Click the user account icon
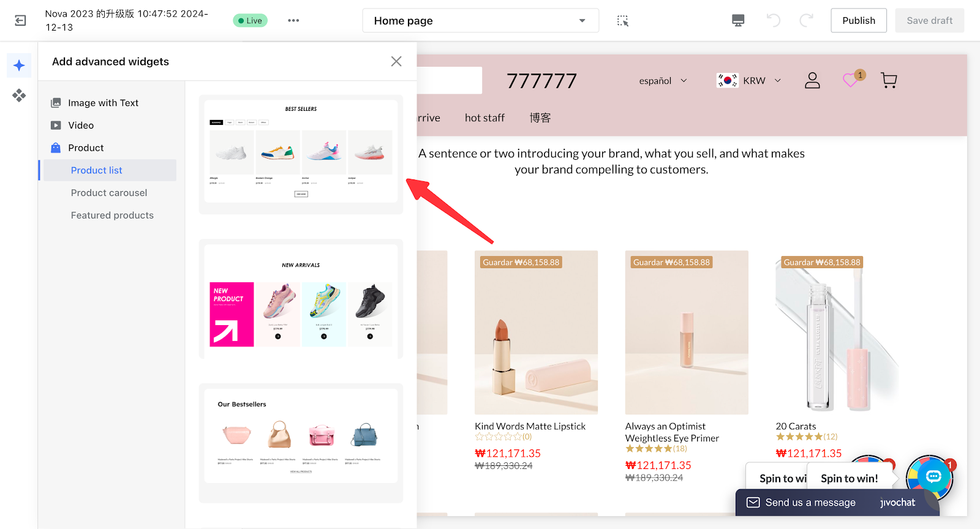 [812, 81]
